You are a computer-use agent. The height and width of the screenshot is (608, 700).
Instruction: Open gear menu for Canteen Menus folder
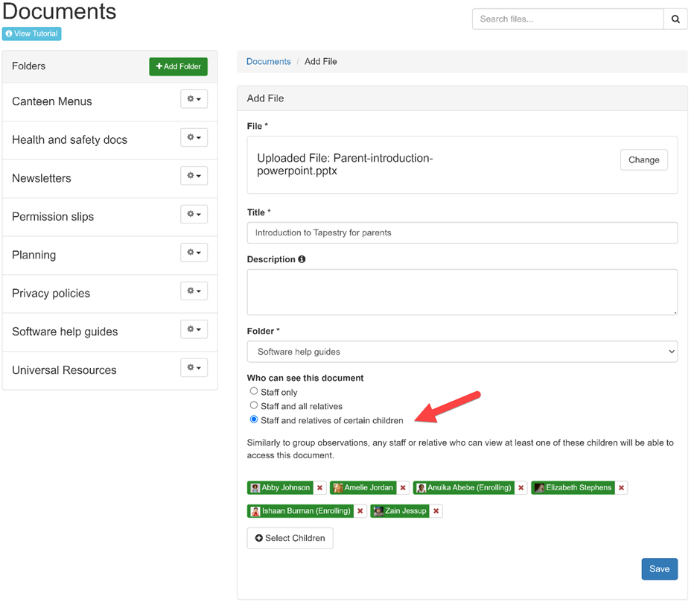pos(194,99)
